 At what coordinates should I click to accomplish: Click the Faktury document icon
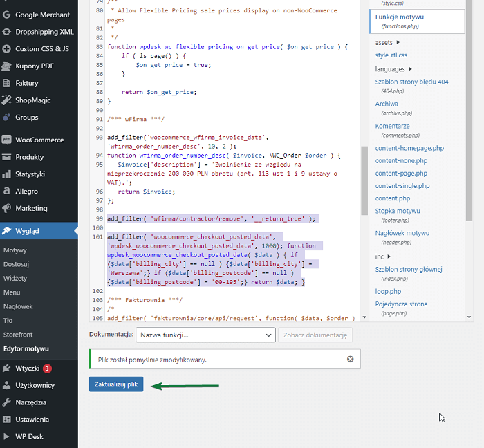click(x=6, y=83)
